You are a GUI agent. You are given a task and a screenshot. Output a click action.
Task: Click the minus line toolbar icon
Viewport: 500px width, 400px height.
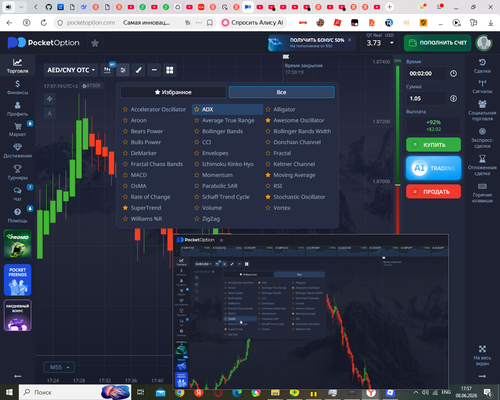[x=154, y=70]
